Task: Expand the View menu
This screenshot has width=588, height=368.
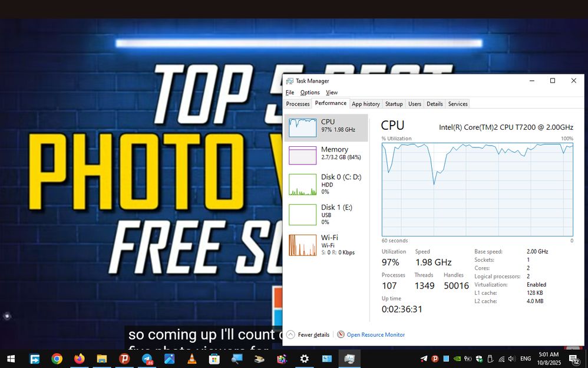Action: (x=332, y=93)
